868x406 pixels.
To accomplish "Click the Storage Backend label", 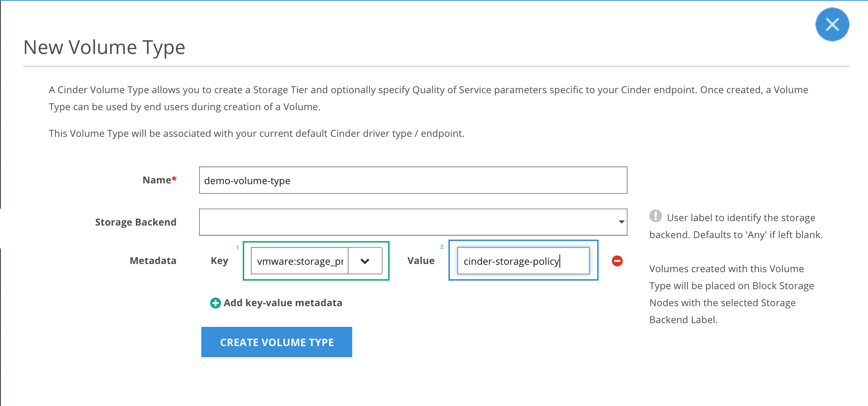I will click(135, 222).
